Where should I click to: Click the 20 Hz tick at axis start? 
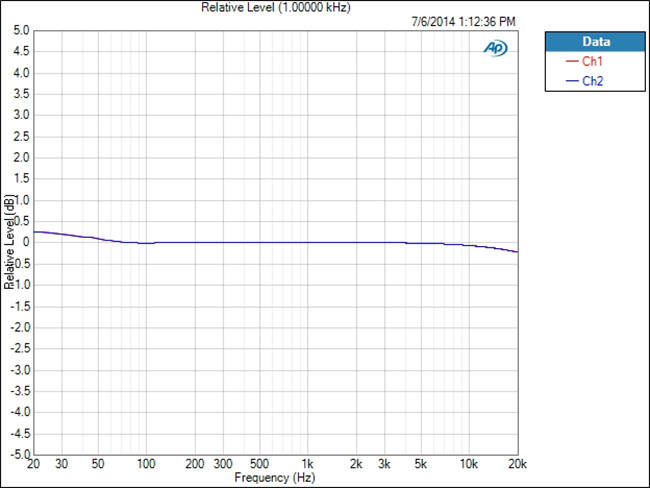pos(34,465)
